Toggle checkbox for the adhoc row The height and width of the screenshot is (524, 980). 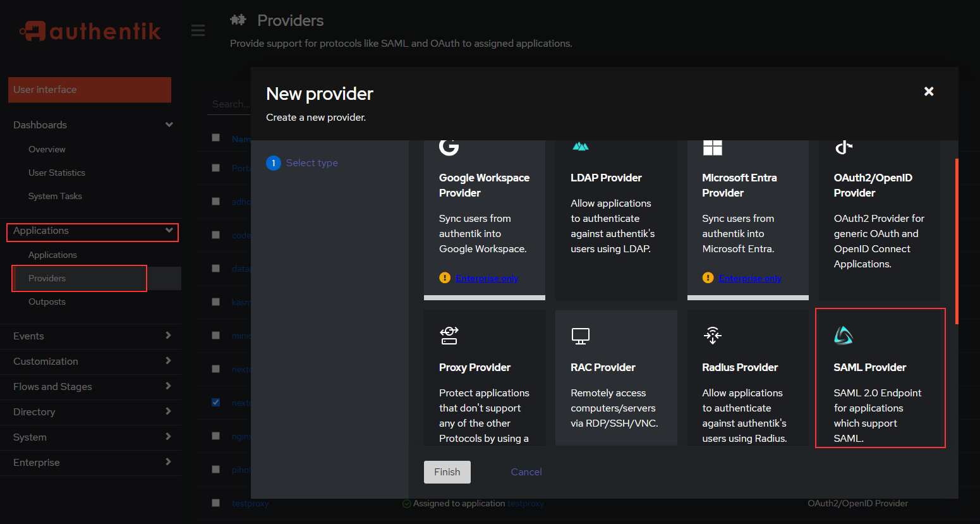[x=216, y=202]
